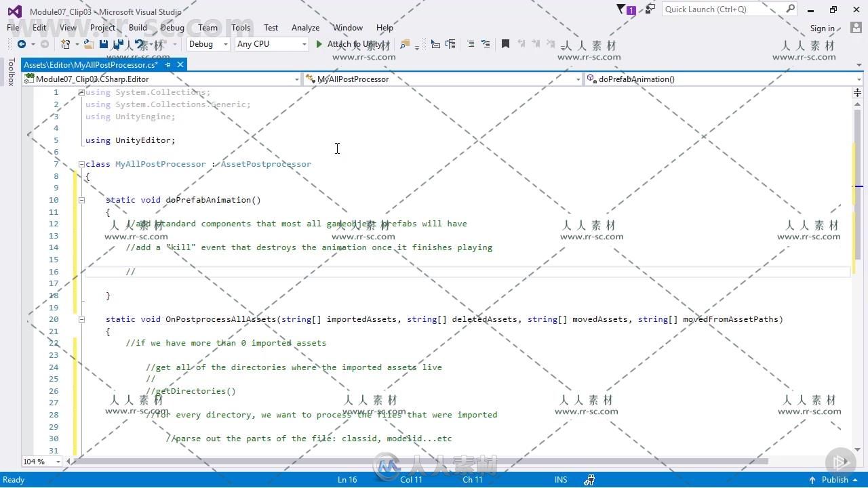Click the Undo arrow icon

coord(139,44)
